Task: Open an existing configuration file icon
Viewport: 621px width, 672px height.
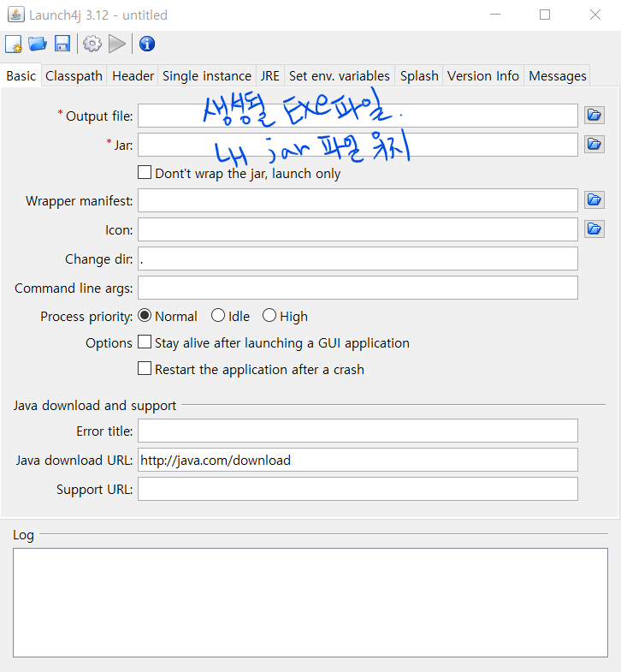Action: coord(38,45)
